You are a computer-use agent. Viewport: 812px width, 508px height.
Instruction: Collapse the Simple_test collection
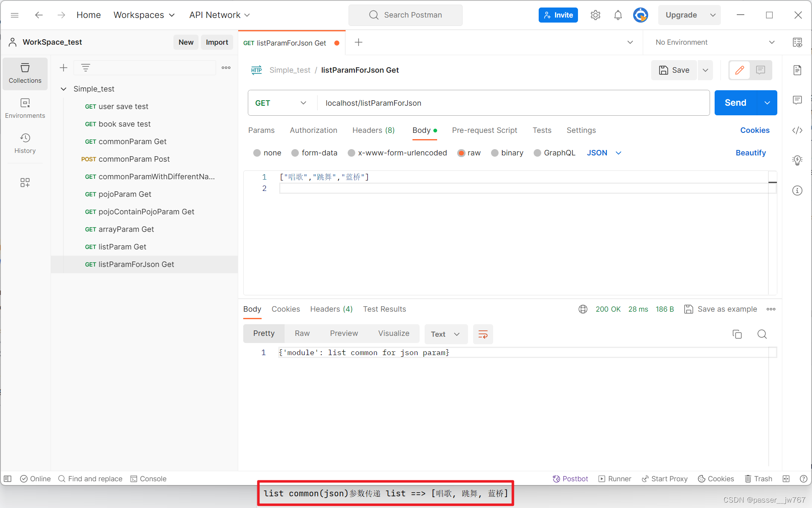64,89
